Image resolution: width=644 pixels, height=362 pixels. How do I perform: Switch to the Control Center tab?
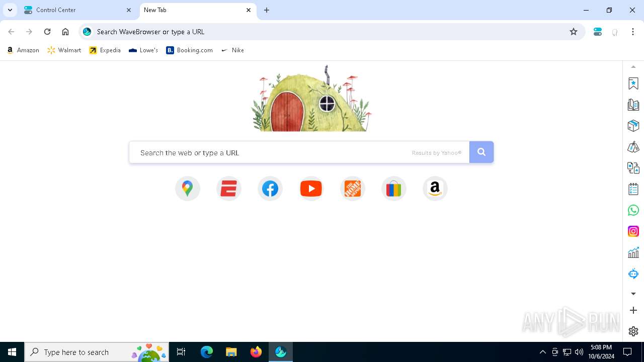point(78,10)
